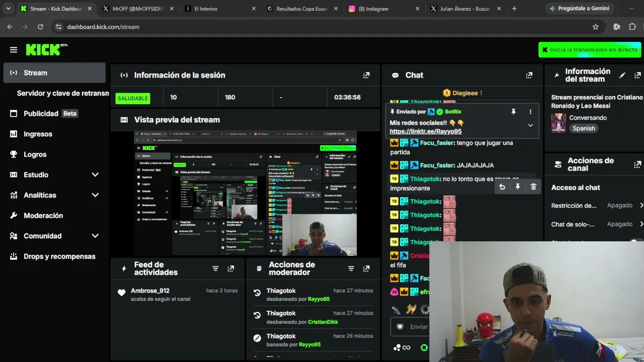This screenshot has height=362, width=644.
Task: Open the filter icon in Acciones de moderador
Action: [351, 268]
